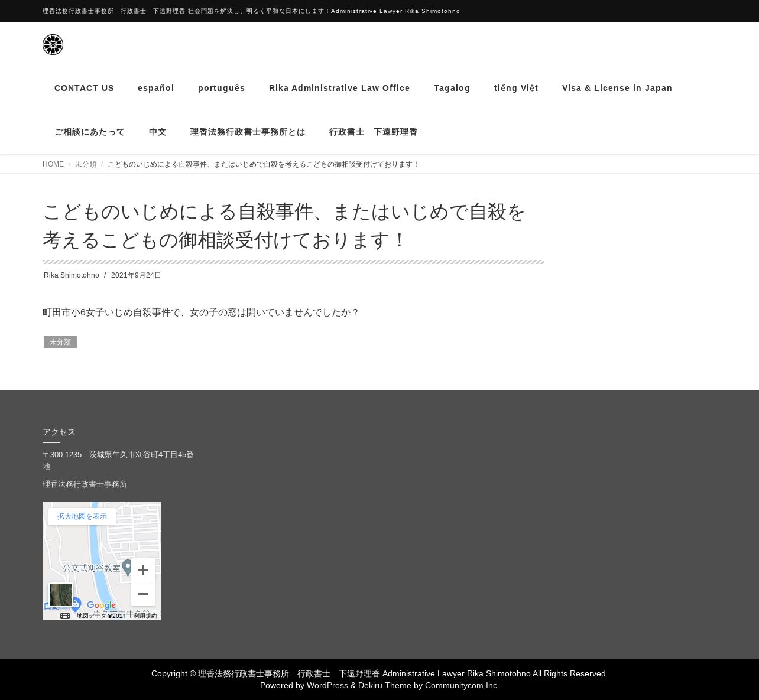Click the 町田市小6女子 paragraph text

pos(201,312)
